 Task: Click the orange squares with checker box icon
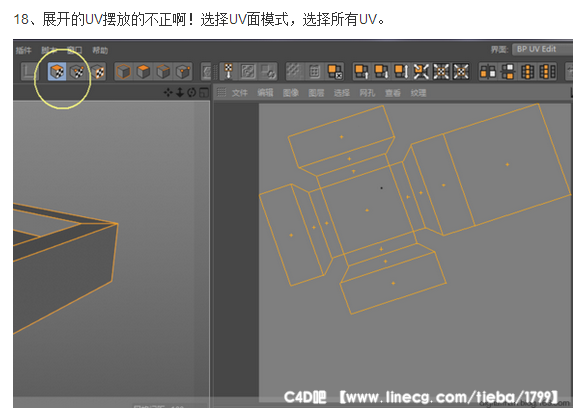point(334,71)
